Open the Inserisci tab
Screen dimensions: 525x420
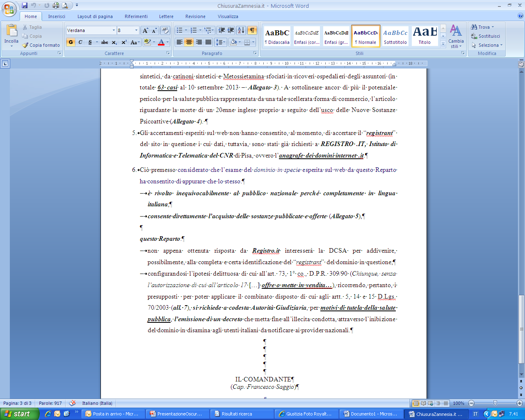coord(57,16)
